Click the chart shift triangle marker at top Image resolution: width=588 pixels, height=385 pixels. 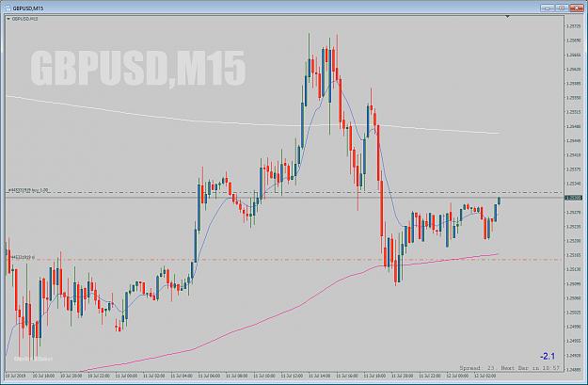[507, 17]
